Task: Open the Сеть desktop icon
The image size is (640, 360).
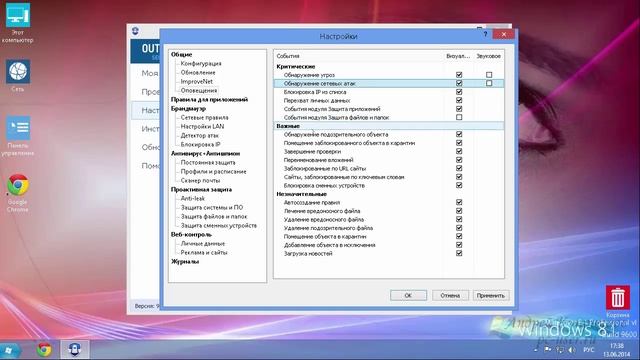Action: 18,76
